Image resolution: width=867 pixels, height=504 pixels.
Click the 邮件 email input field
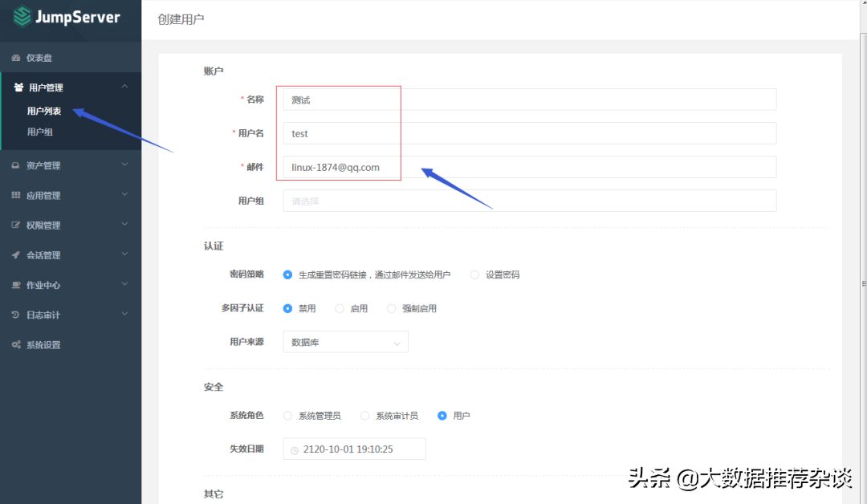529,167
